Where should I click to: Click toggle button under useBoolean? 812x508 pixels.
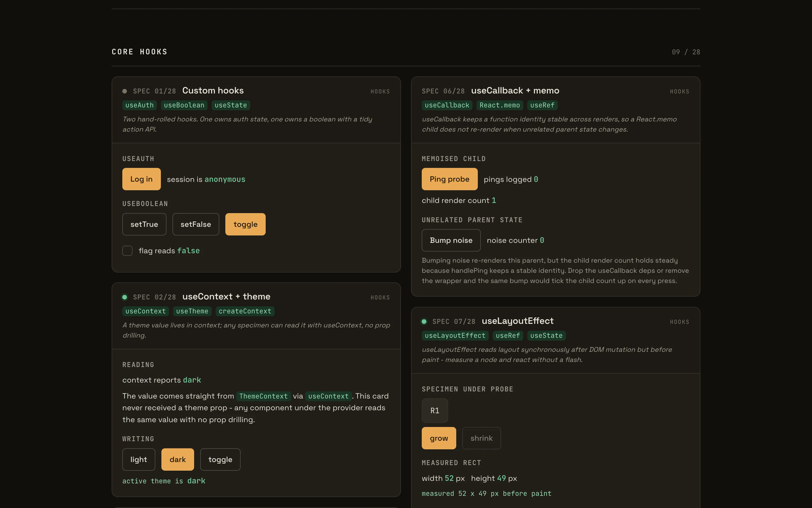point(245,224)
